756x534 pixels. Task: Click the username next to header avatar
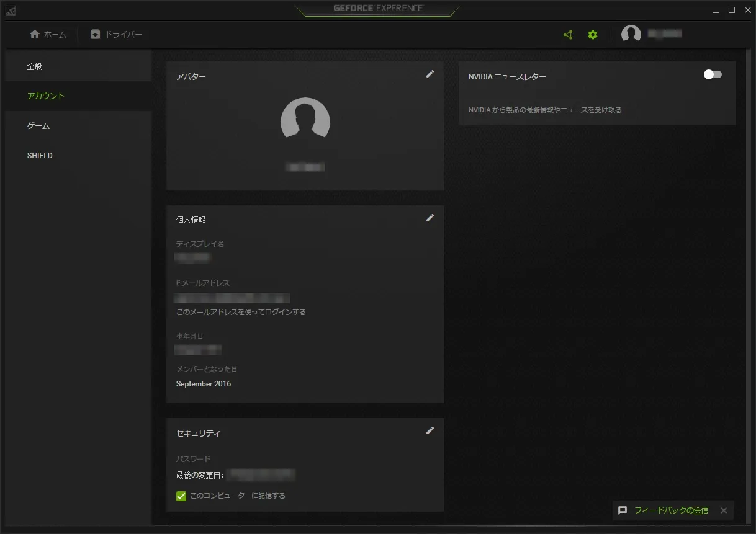[x=665, y=34]
